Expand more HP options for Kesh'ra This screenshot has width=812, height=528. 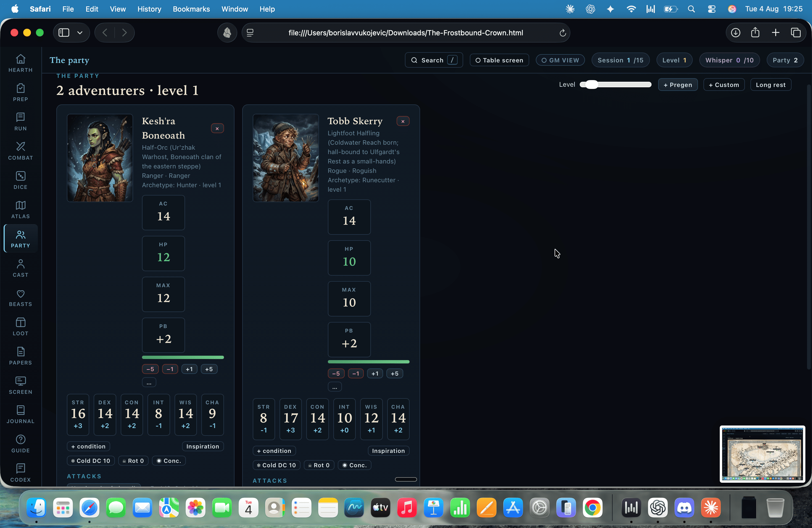tap(149, 383)
